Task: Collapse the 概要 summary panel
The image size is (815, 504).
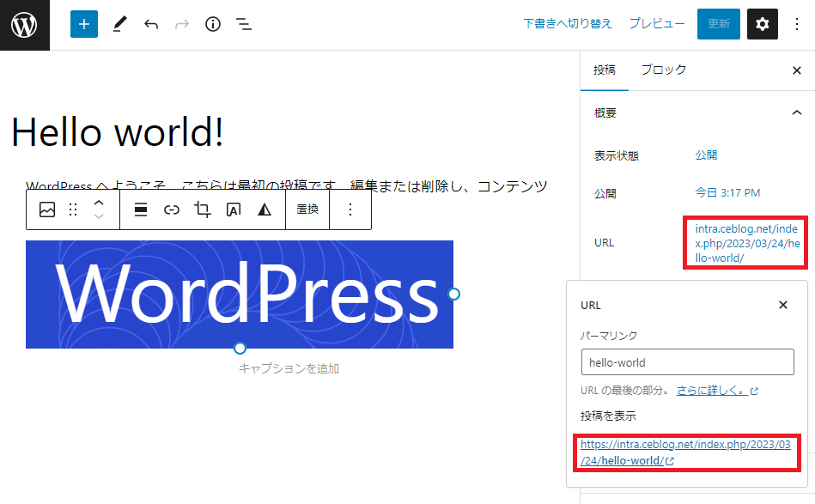Action: pos(796,112)
